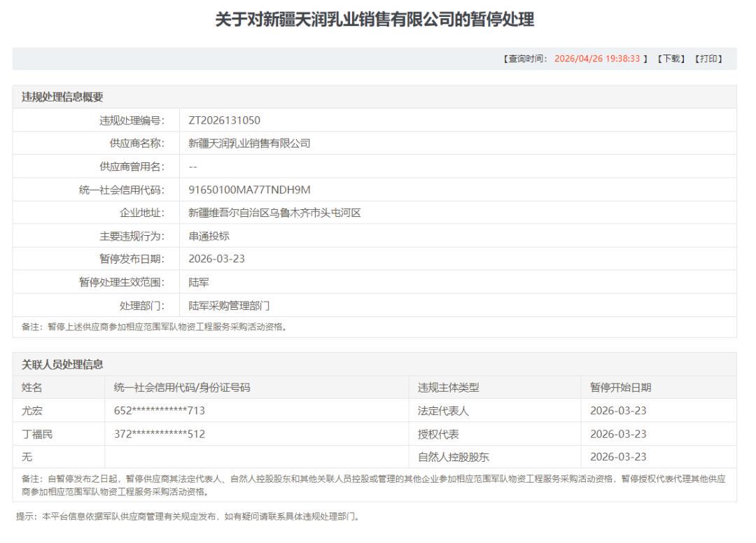
Task: Select the 违规处理信息概要 section header
Action: [62, 97]
